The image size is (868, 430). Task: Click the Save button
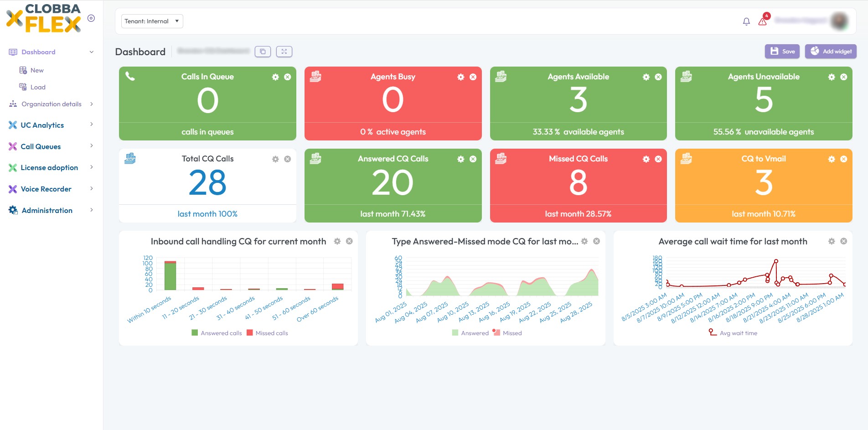point(782,52)
